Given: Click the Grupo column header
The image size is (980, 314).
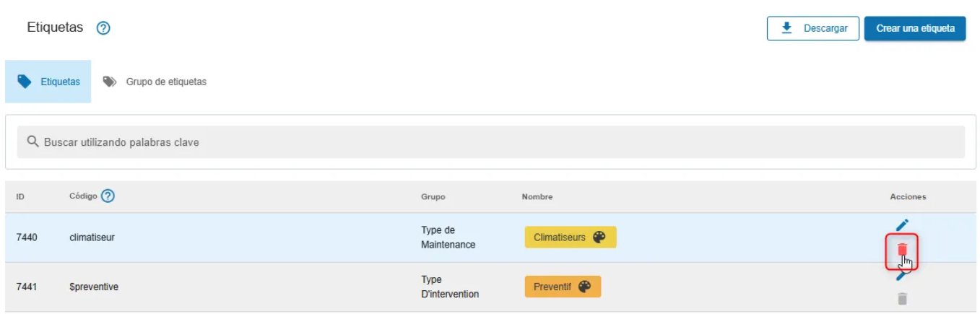Looking at the screenshot, I should [x=433, y=197].
